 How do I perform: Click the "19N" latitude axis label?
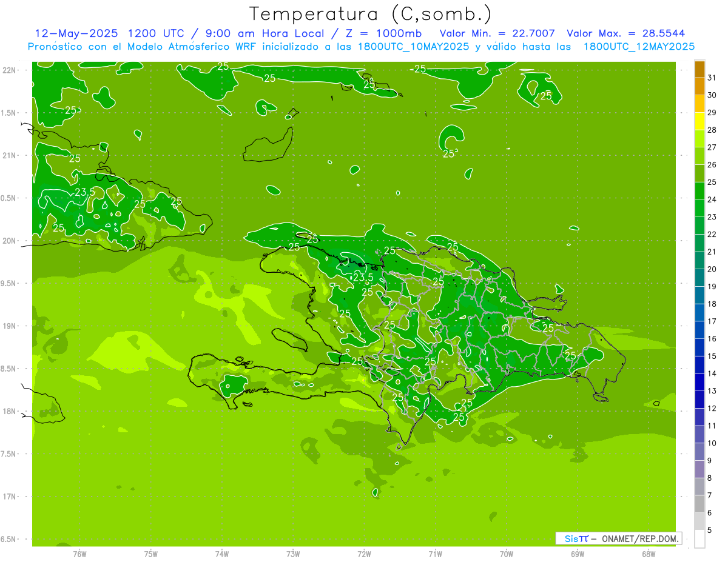coord(9,326)
